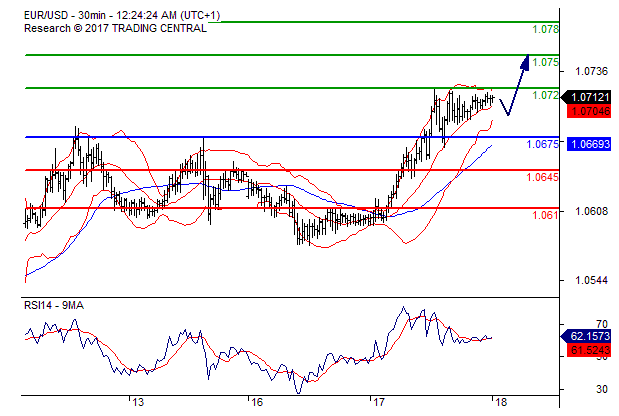Click the red 1.061 support label

[x=545, y=215]
